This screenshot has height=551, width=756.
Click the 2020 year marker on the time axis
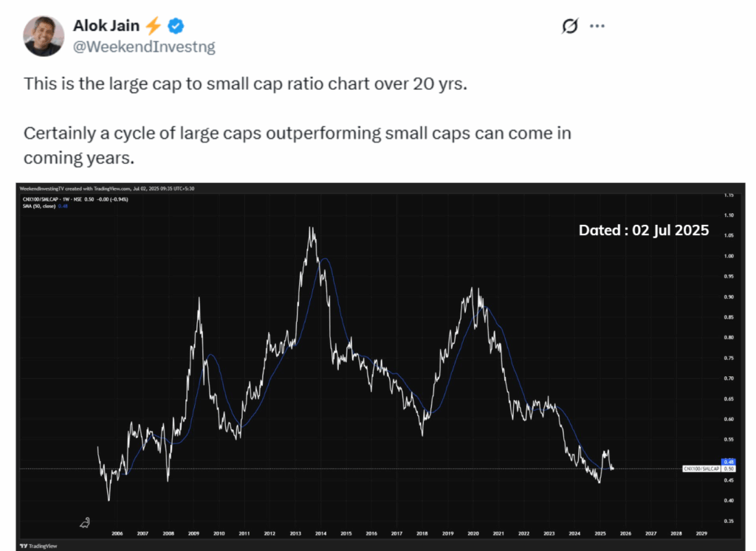coord(473,533)
